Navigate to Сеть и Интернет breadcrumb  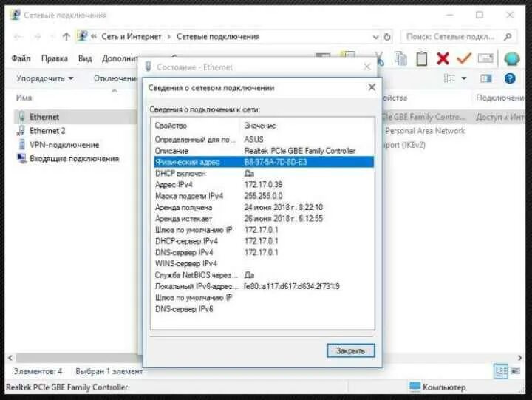tap(132, 37)
